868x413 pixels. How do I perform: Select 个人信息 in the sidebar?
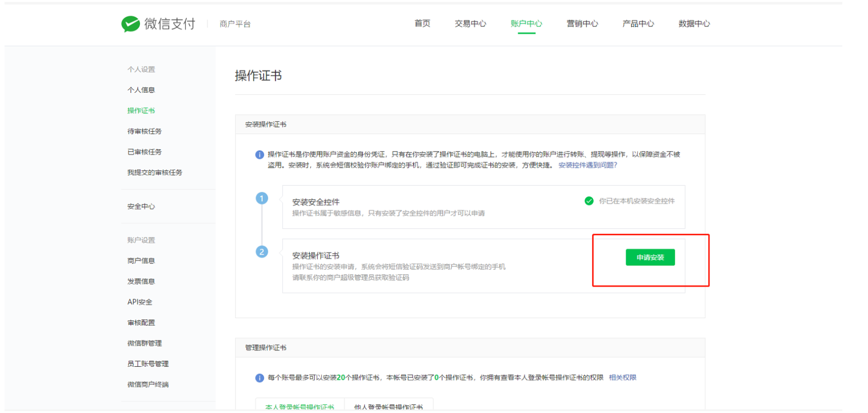(141, 90)
